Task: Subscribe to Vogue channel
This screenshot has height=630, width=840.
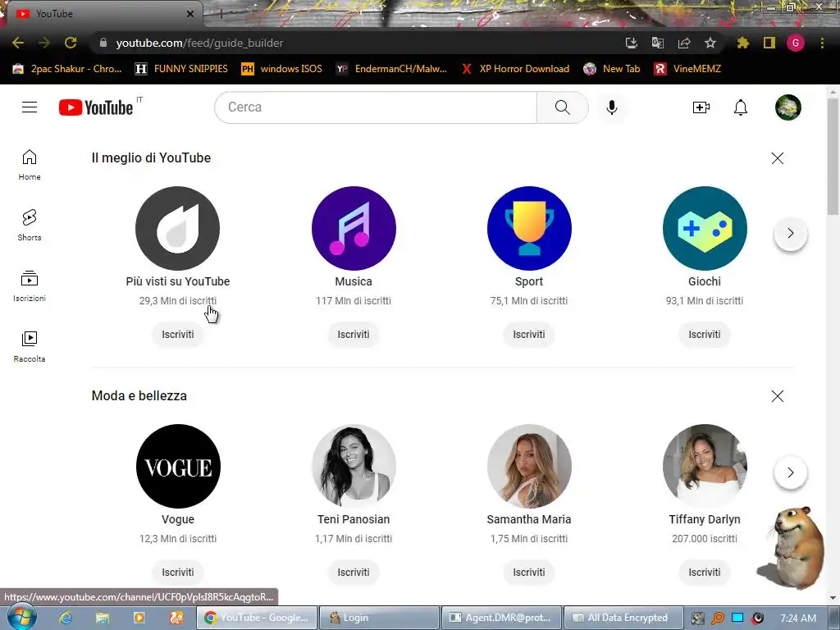Action: 178,572
